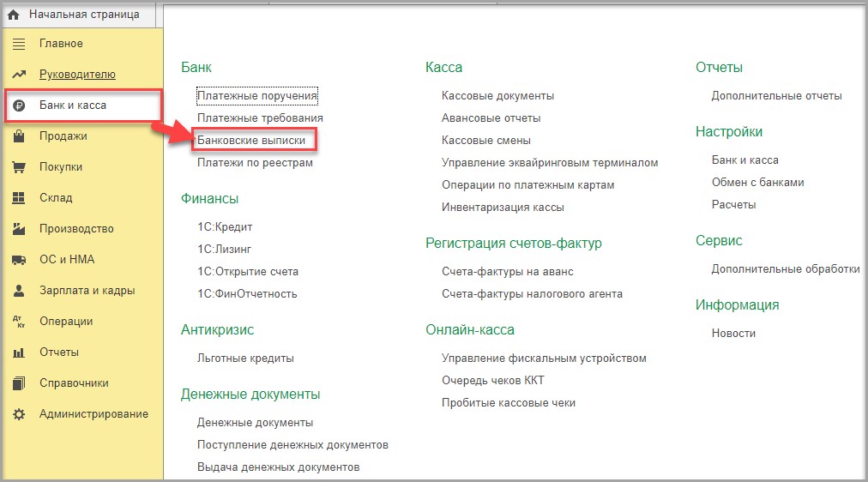Image resolution: width=868 pixels, height=482 pixels.
Task: Click the factory icon beside Производство
Action: [x=19, y=228]
